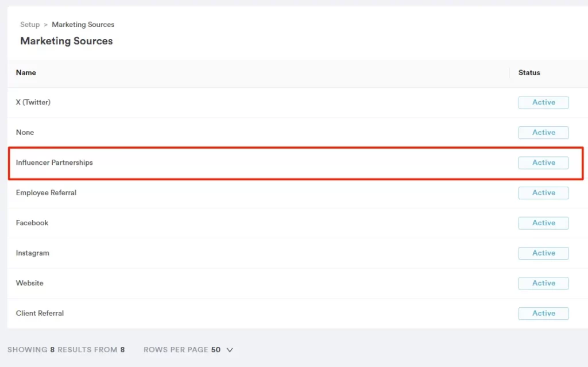The height and width of the screenshot is (367, 588).
Task: Sort by the Name column header
Action: (x=26, y=73)
